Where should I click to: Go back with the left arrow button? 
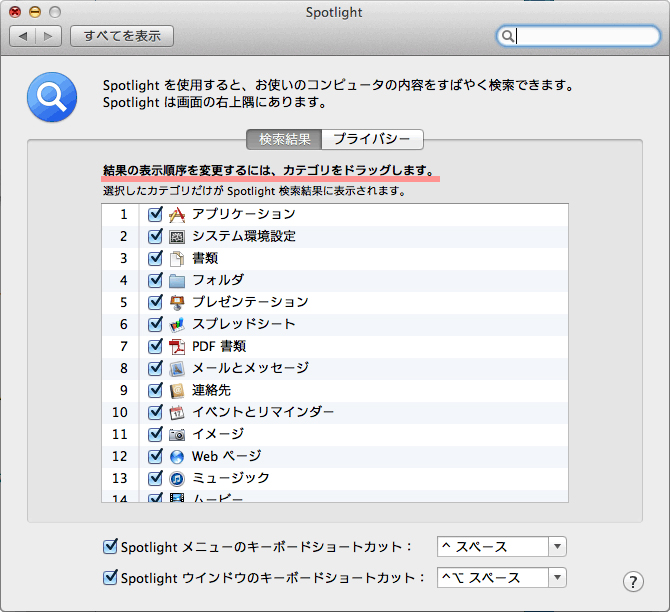[23, 36]
